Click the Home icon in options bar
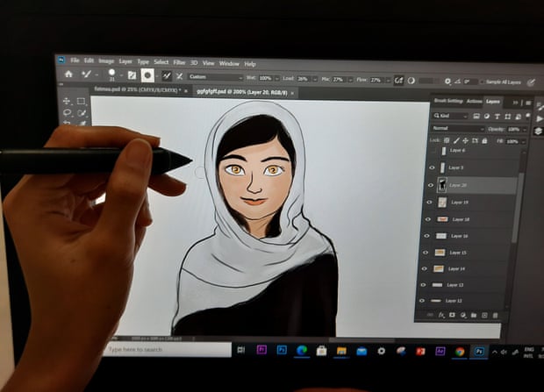This screenshot has height=392, width=544. click(x=68, y=75)
